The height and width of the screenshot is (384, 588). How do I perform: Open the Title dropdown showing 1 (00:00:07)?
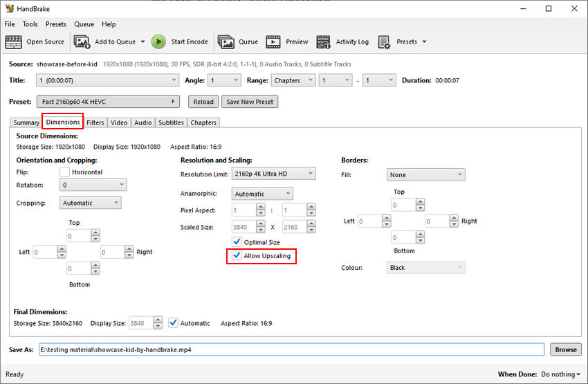coord(108,80)
